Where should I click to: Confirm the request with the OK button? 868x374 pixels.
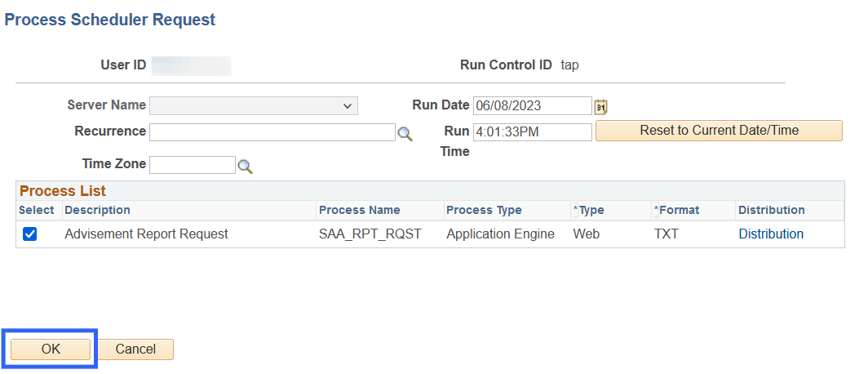click(x=51, y=350)
